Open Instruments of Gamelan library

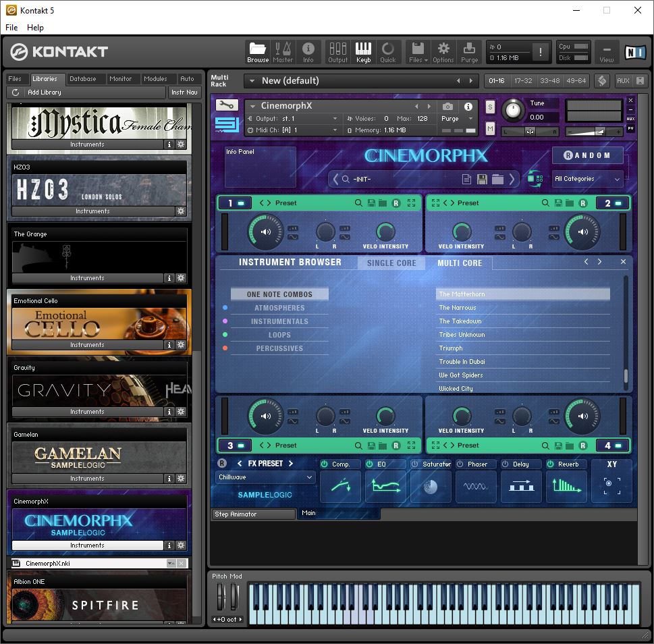point(87,479)
